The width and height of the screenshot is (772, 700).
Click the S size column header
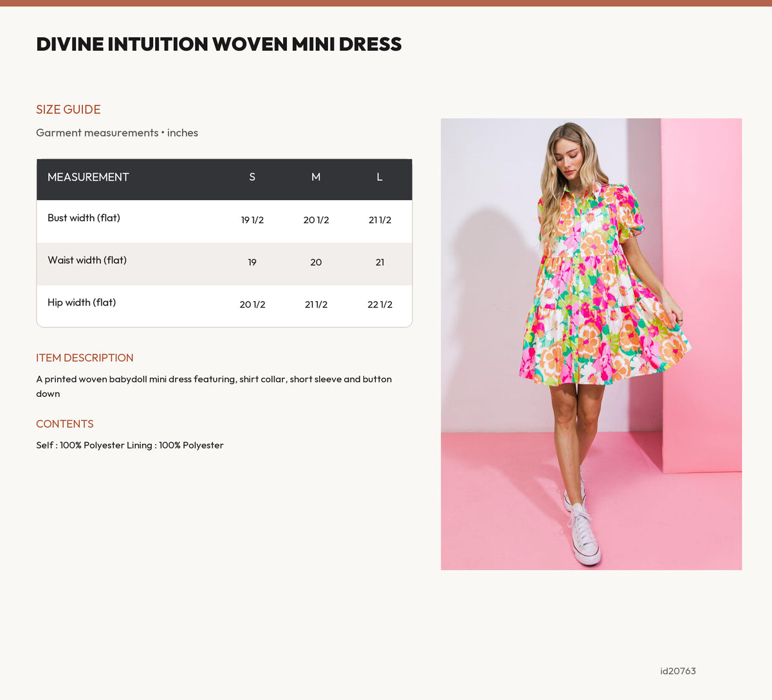point(252,177)
